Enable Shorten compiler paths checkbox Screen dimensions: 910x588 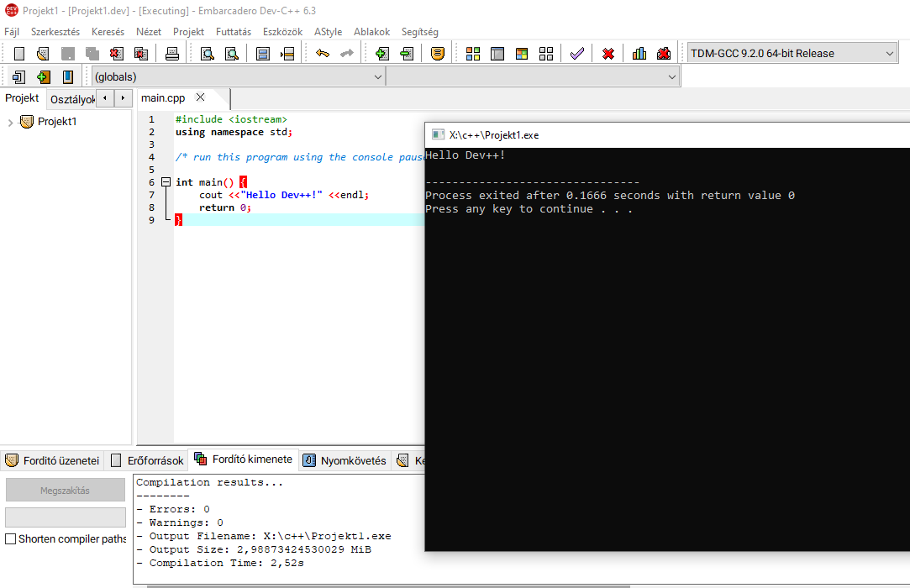(x=10, y=539)
